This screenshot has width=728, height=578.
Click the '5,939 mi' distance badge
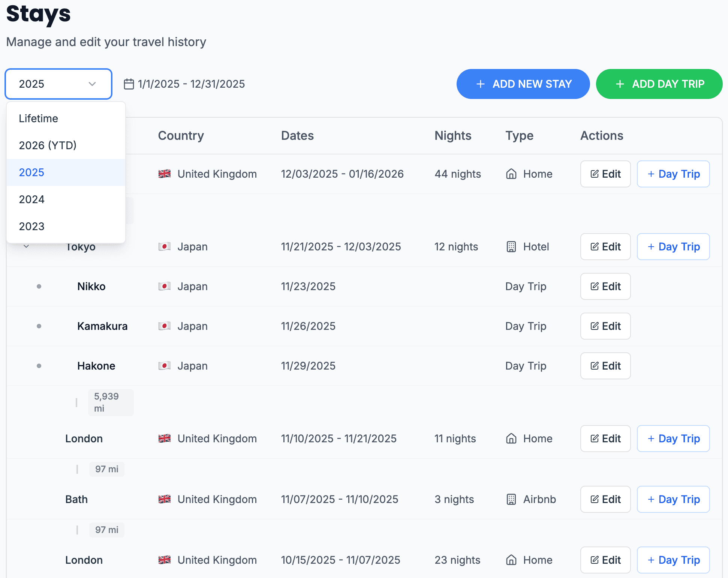tap(111, 402)
